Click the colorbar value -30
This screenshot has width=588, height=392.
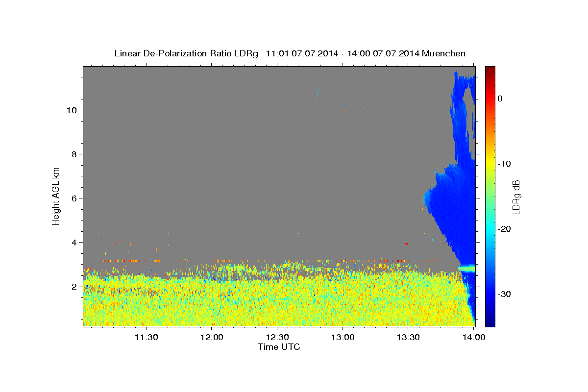tap(505, 294)
